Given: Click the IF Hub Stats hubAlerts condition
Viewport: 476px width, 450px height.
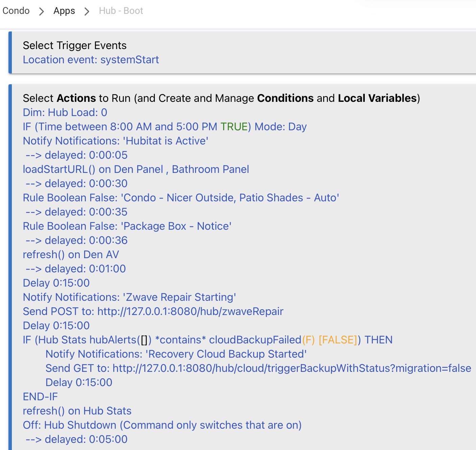Looking at the screenshot, I should pos(207,340).
